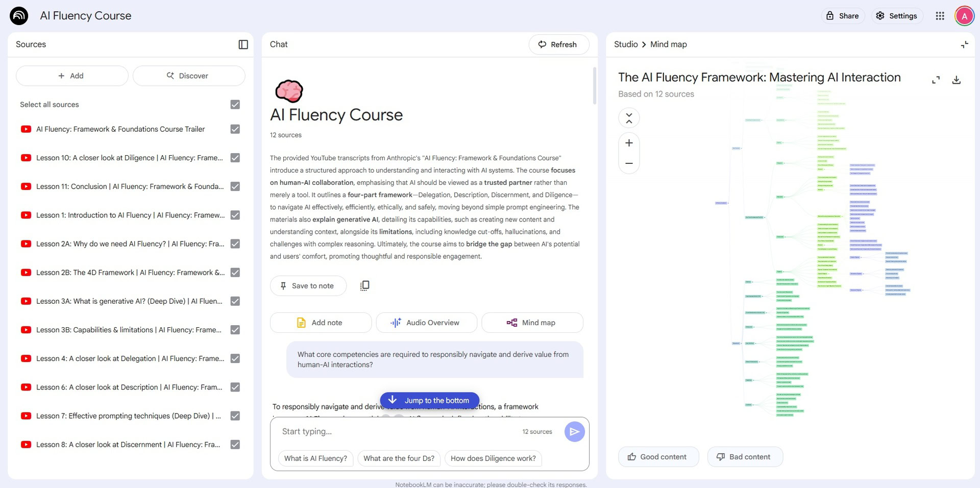Open the Settings menu

[x=897, y=16]
